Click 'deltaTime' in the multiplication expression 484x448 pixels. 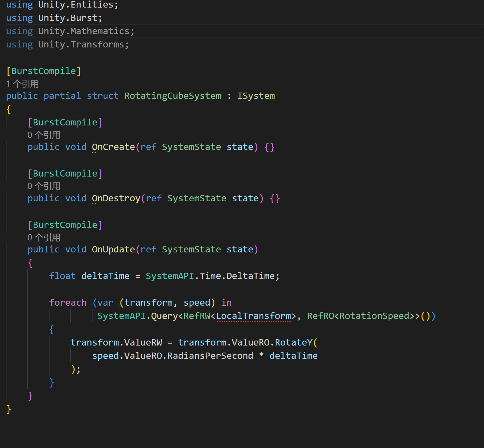pos(294,356)
